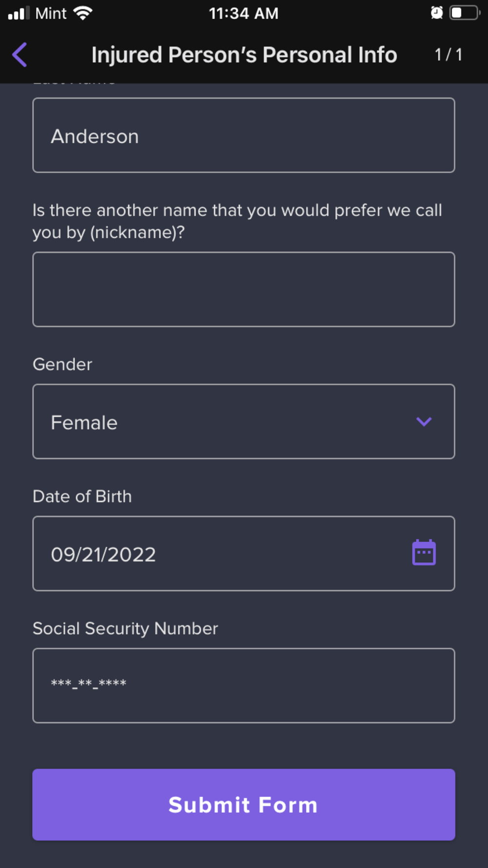Tap the Wi-Fi status icon
Screen dimensions: 488x868
83,13
